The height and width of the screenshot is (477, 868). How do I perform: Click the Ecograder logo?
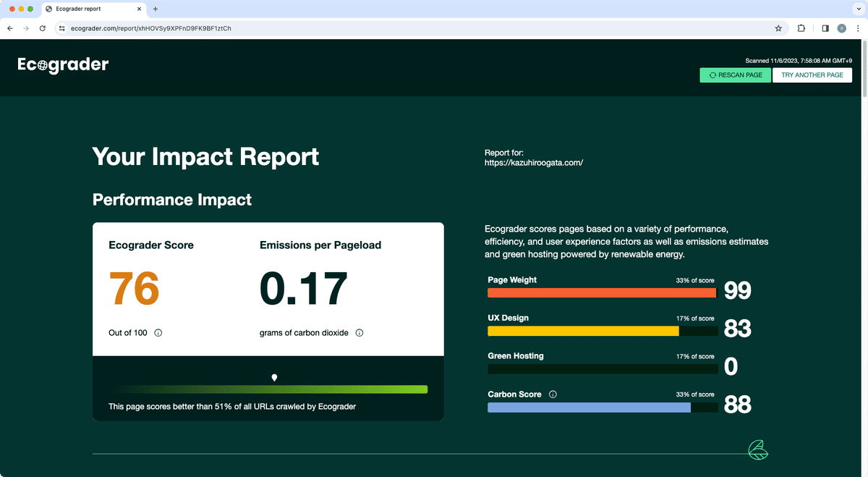[63, 65]
